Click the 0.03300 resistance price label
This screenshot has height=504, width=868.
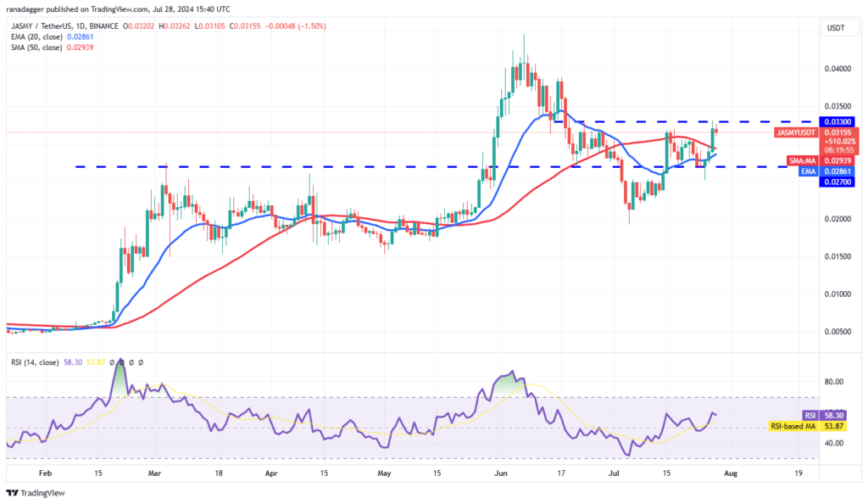click(x=837, y=121)
